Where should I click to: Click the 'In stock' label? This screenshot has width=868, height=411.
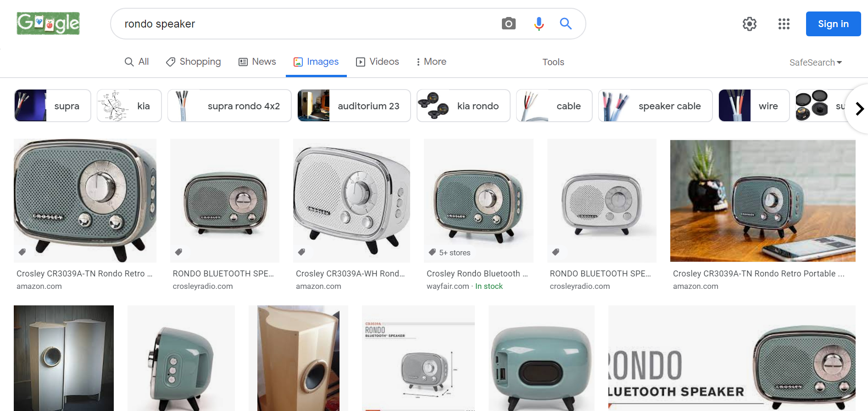(x=489, y=286)
